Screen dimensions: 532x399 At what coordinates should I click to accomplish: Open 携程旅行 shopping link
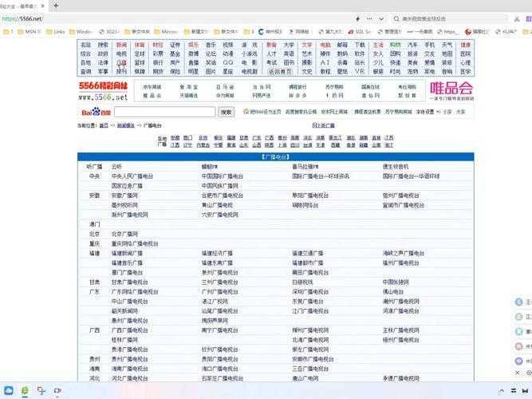[298, 87]
